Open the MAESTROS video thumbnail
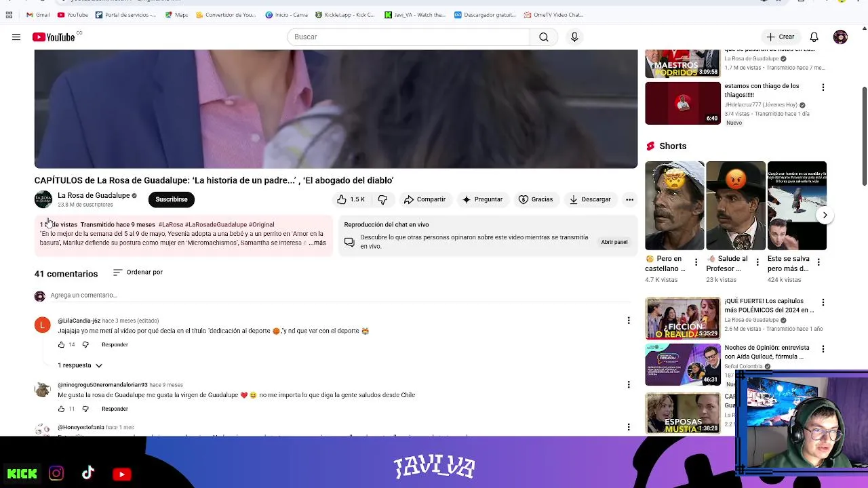The width and height of the screenshot is (868, 488). [683, 64]
